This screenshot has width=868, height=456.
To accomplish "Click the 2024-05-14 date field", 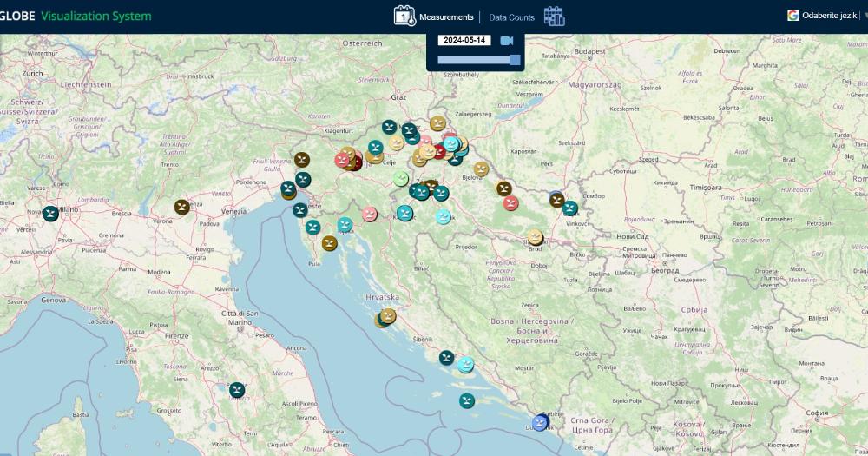I will point(464,41).
